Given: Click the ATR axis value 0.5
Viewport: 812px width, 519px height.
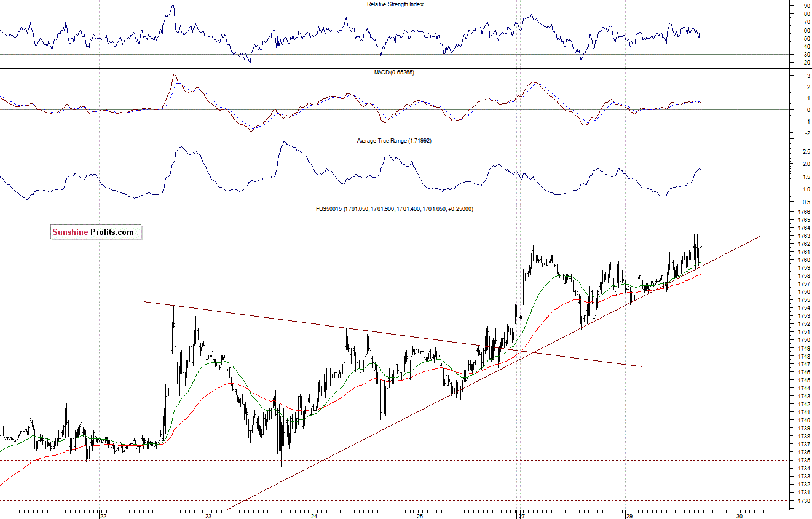Looking at the screenshot, I should (x=805, y=202).
